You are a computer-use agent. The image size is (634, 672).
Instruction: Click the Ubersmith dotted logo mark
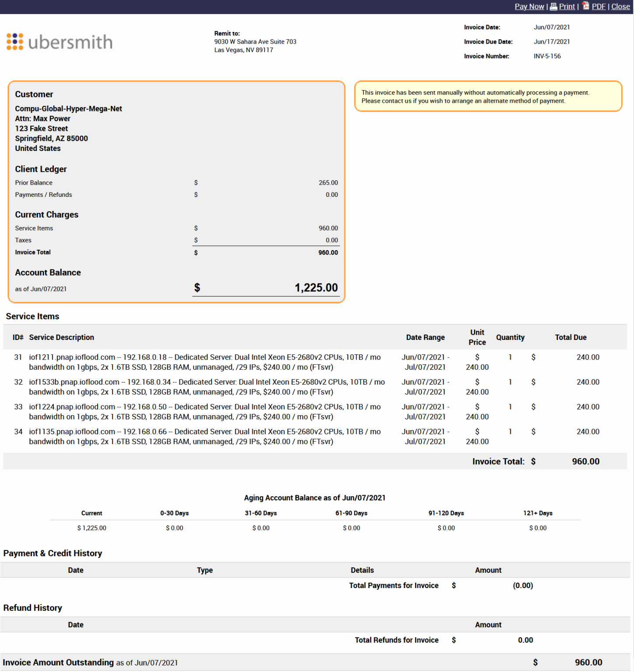pyautogui.click(x=14, y=42)
